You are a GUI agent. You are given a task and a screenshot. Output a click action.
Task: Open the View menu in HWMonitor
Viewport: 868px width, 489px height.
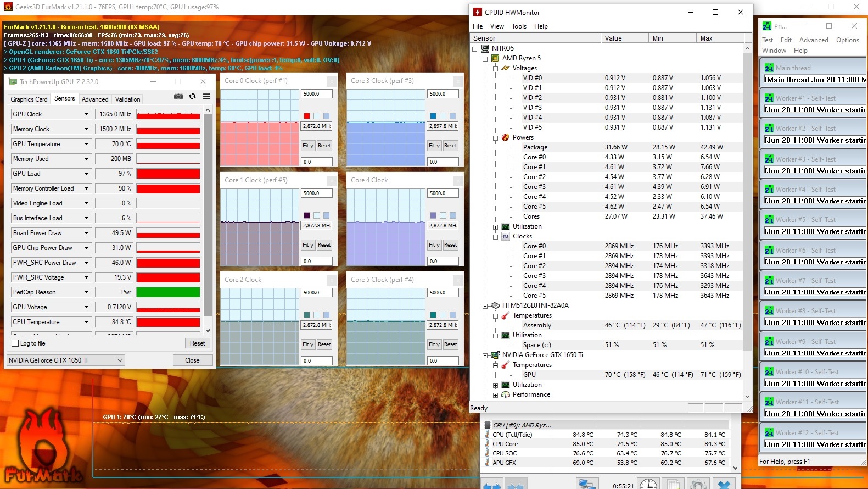(x=497, y=26)
